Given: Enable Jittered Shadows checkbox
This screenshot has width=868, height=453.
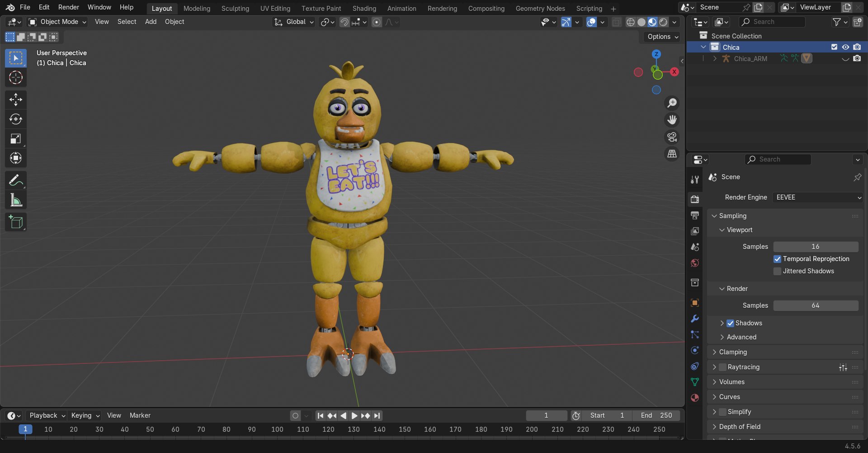Looking at the screenshot, I should pyautogui.click(x=778, y=272).
